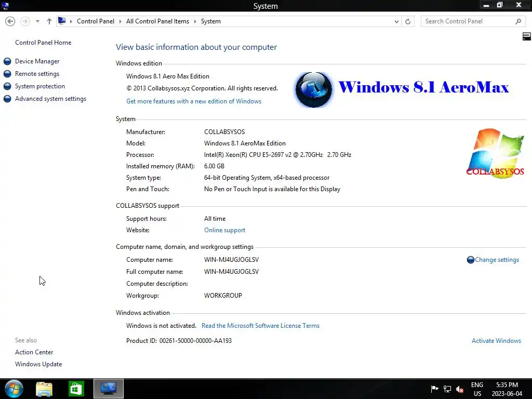Click the Product ID 00261-50000-00000-AA193 text
Screen dimensions: 532x399
click(x=179, y=341)
